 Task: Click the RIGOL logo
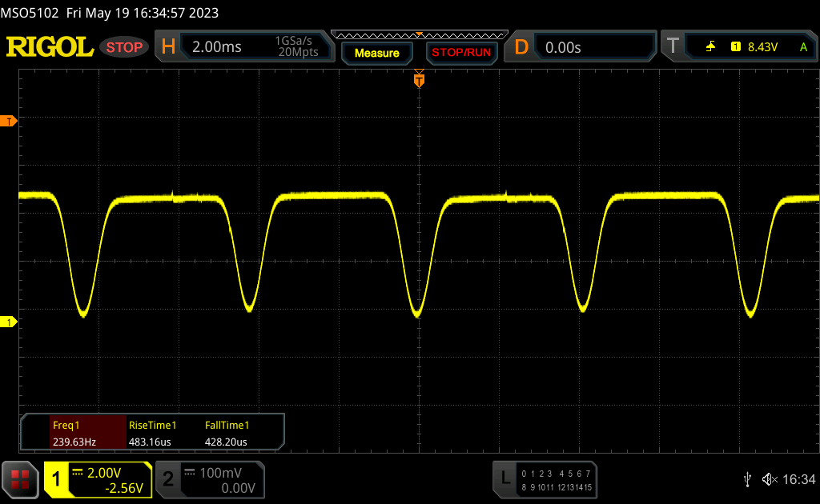point(50,47)
